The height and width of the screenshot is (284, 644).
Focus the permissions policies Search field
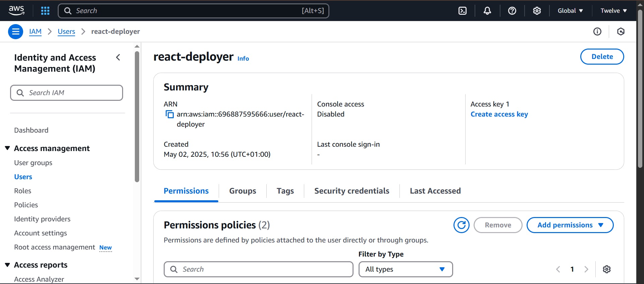click(x=258, y=269)
